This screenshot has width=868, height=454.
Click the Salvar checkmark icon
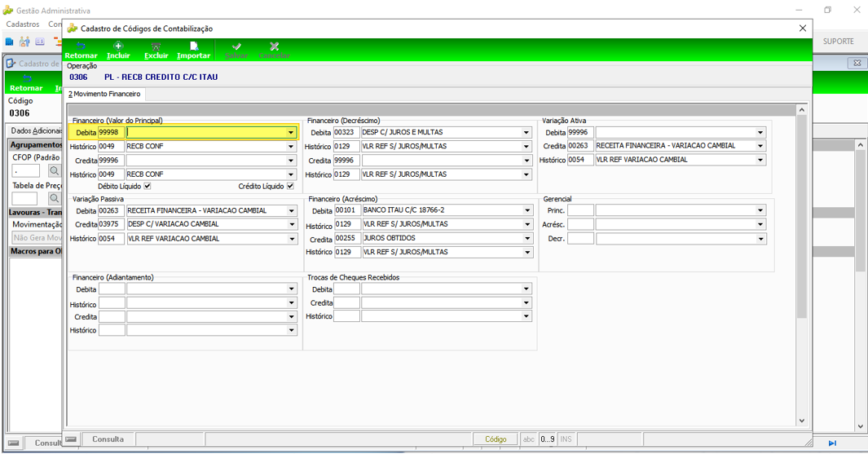[236, 46]
